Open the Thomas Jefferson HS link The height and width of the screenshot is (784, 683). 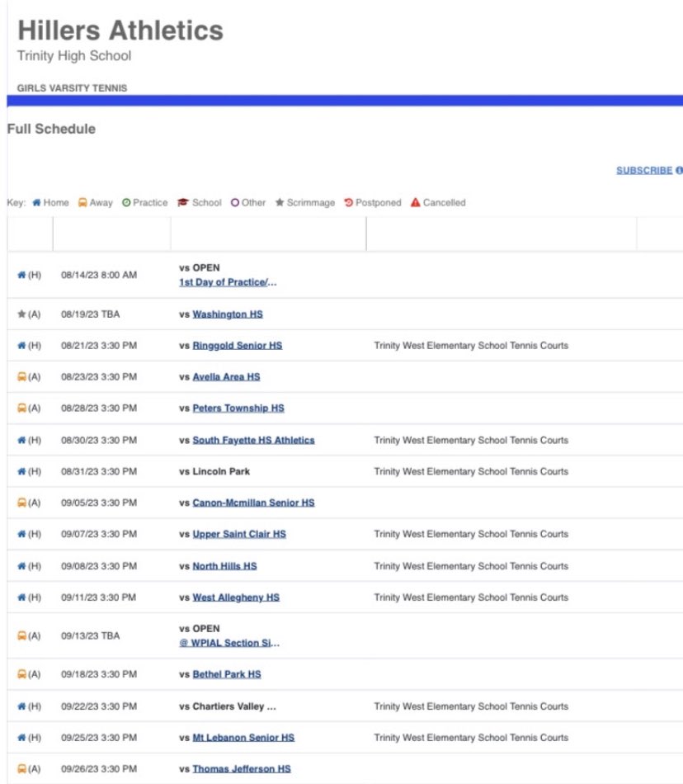[242, 769]
